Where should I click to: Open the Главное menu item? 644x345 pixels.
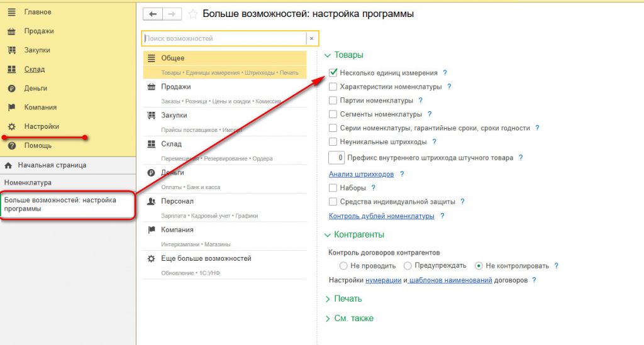(38, 13)
